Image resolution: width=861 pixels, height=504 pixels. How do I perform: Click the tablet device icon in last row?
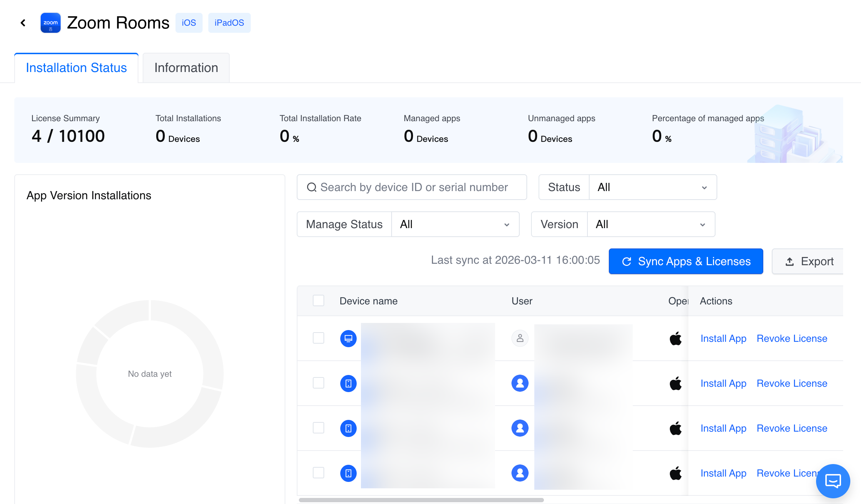tap(348, 473)
